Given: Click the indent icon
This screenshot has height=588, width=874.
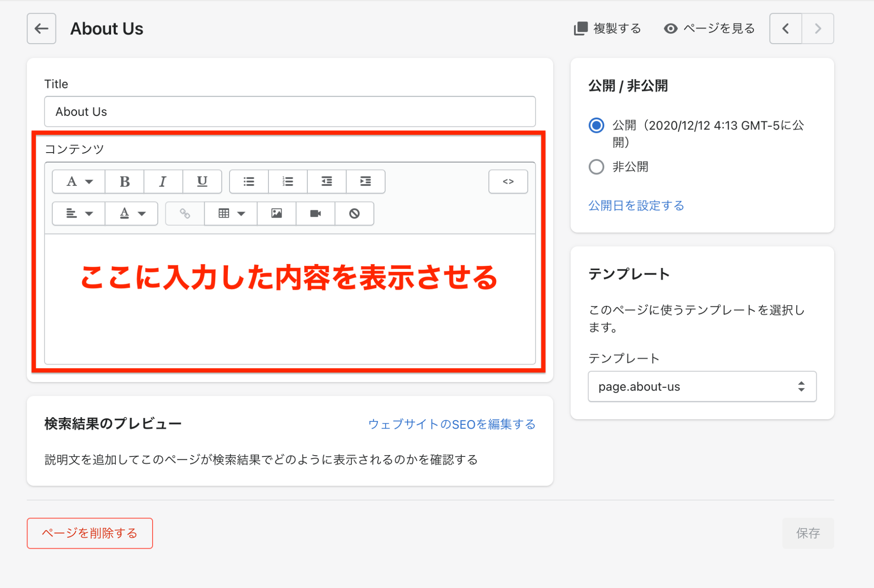Looking at the screenshot, I should click(366, 181).
